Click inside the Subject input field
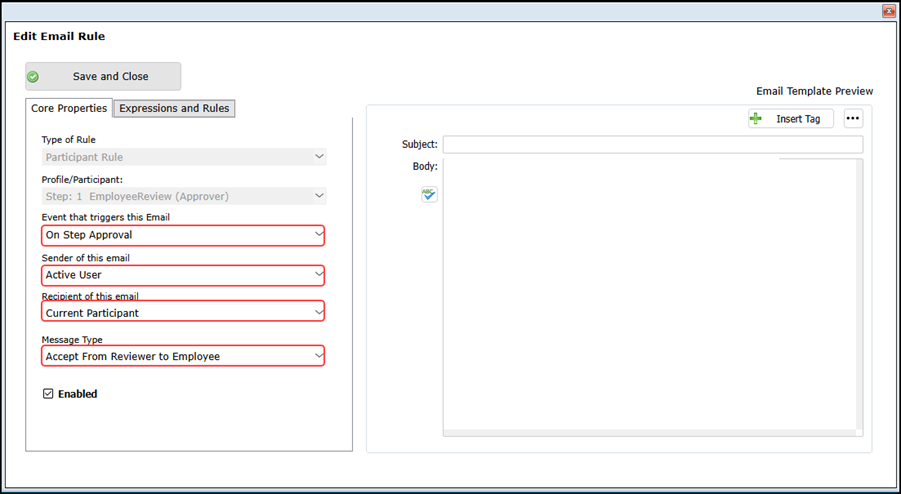 [652, 145]
